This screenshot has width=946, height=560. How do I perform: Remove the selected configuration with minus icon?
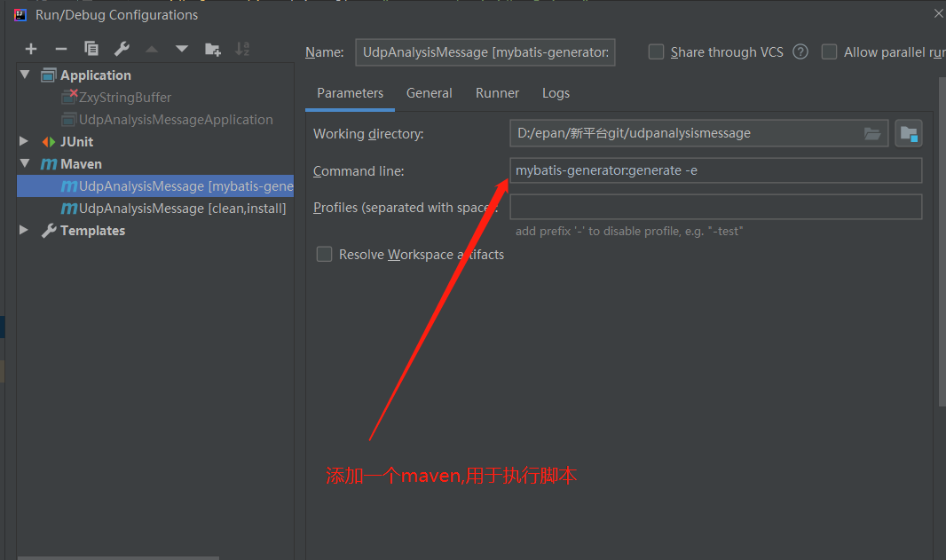pos(61,49)
